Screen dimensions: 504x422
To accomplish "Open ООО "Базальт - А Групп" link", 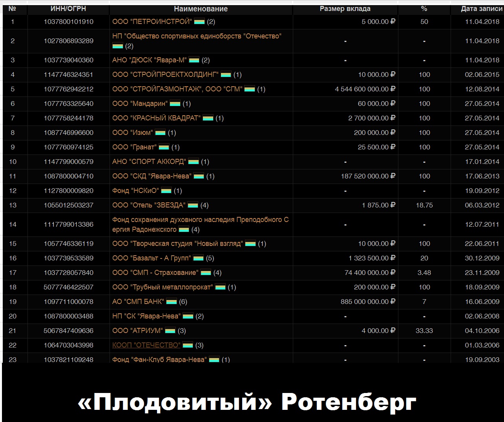I will coord(152,258).
